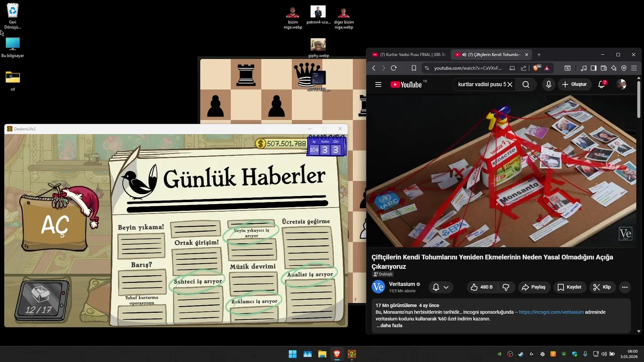Viewport: 644px width, 362px height.
Task: Click the 'Ücretsiz geğirme' headline
Action: pyautogui.click(x=306, y=221)
